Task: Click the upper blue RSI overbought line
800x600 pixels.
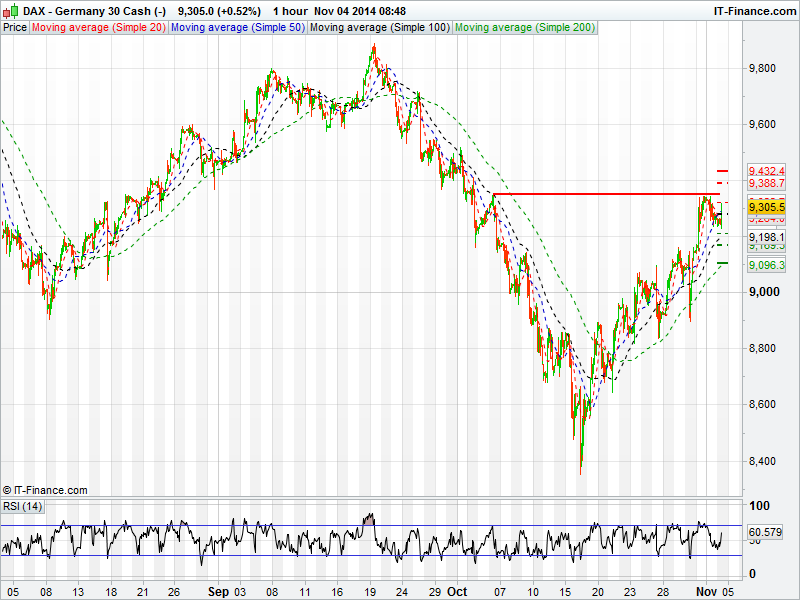Action: pyautogui.click(x=371, y=526)
